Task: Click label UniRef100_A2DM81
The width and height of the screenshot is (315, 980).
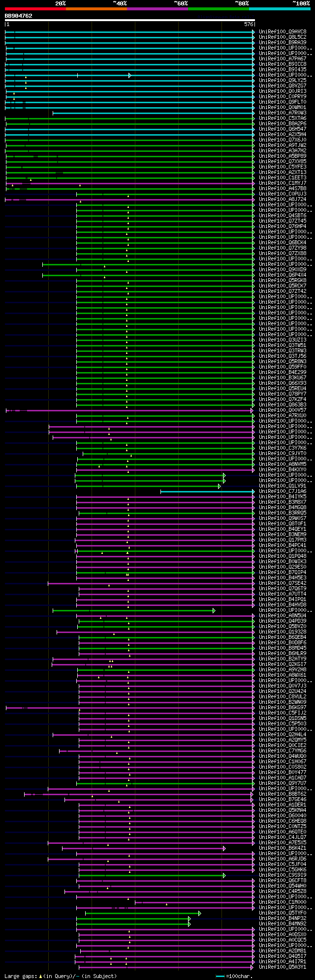Action: (x=283, y=951)
